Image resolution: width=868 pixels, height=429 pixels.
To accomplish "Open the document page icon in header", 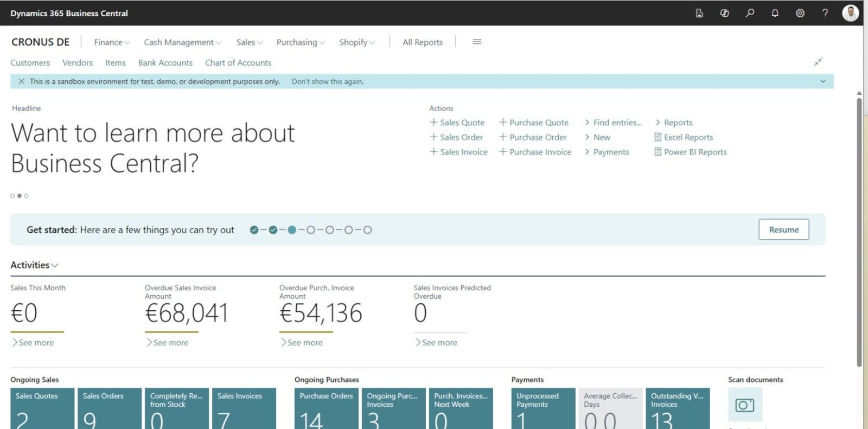I will click(x=699, y=13).
